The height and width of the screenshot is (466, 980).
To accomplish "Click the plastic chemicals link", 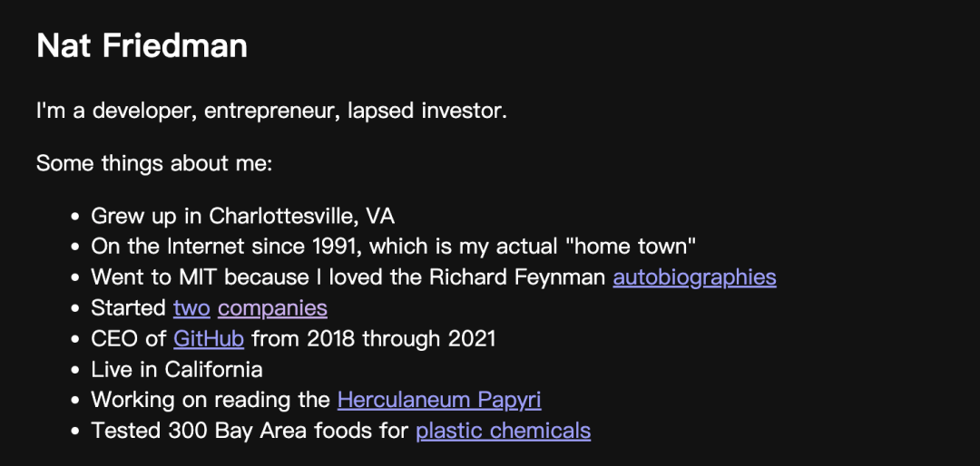I will coord(503,431).
